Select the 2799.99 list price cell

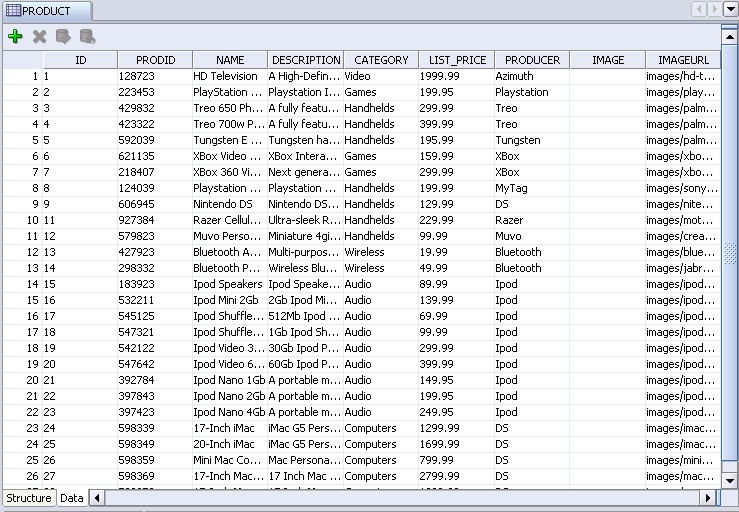pyautogui.click(x=457, y=477)
